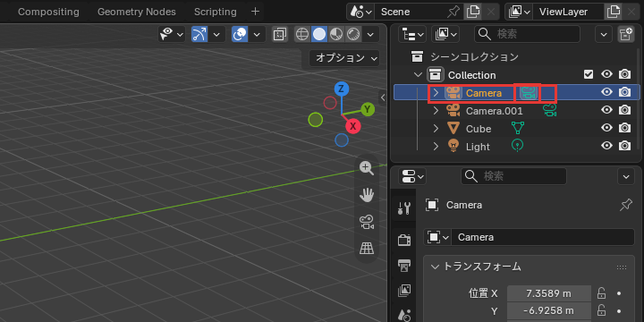Click negative Z axis gizmo circle
This screenshot has width=644, height=322.
(x=342, y=140)
